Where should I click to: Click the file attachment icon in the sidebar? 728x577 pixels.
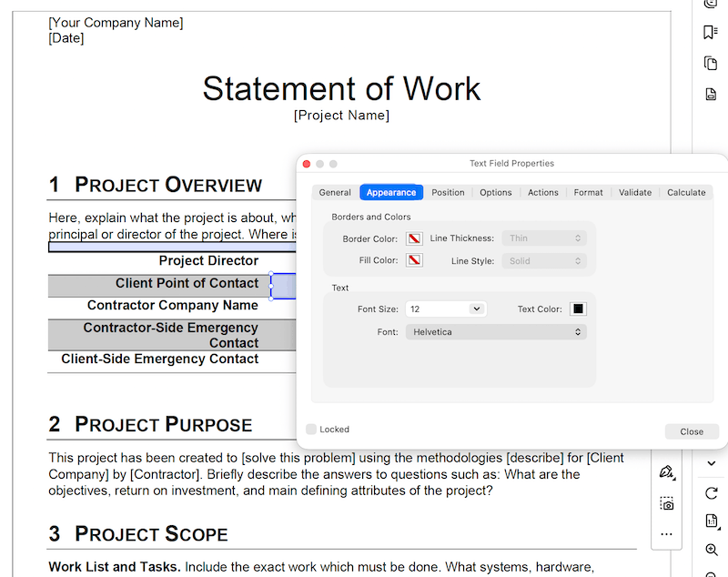click(x=711, y=94)
